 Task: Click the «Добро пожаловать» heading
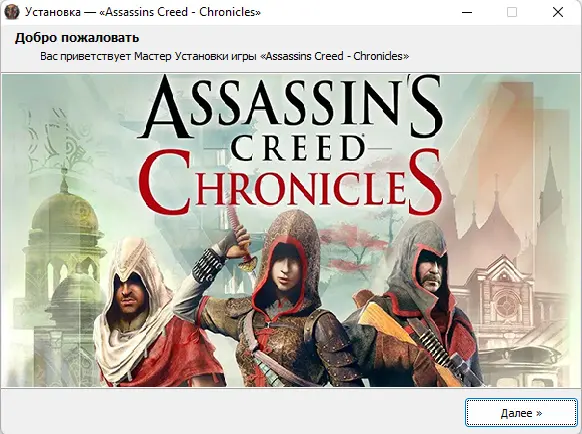point(77,38)
